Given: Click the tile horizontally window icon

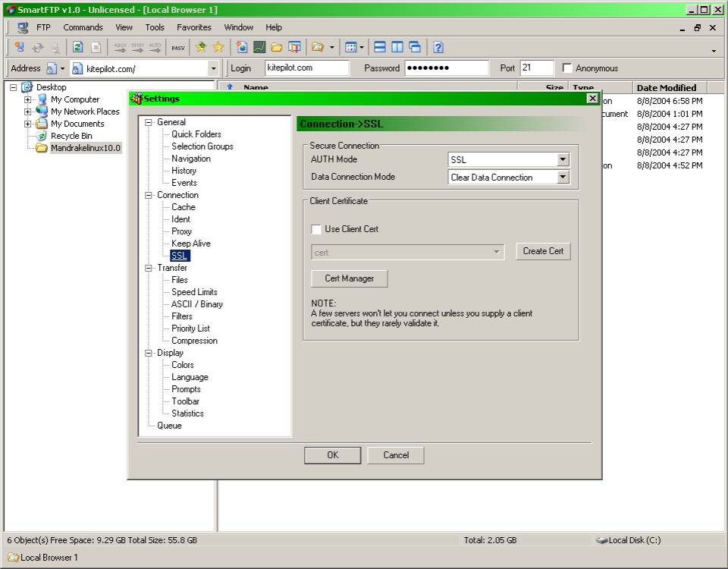Looking at the screenshot, I should pos(380,47).
